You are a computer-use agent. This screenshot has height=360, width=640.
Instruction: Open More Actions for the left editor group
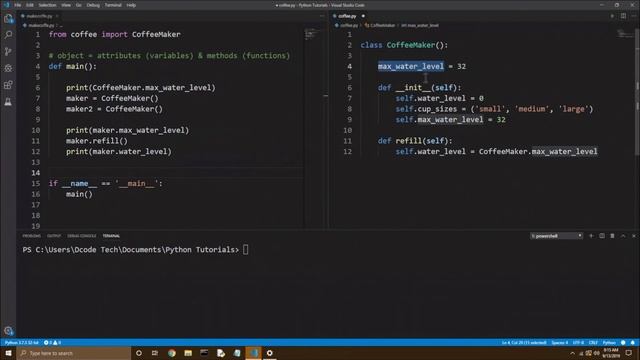[x=322, y=16]
